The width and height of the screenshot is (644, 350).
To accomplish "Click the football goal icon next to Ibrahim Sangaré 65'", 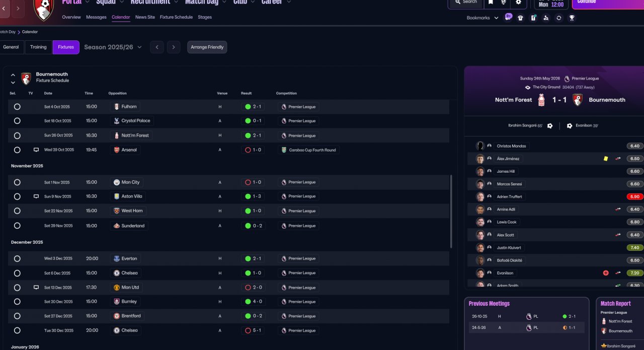I will (550, 126).
